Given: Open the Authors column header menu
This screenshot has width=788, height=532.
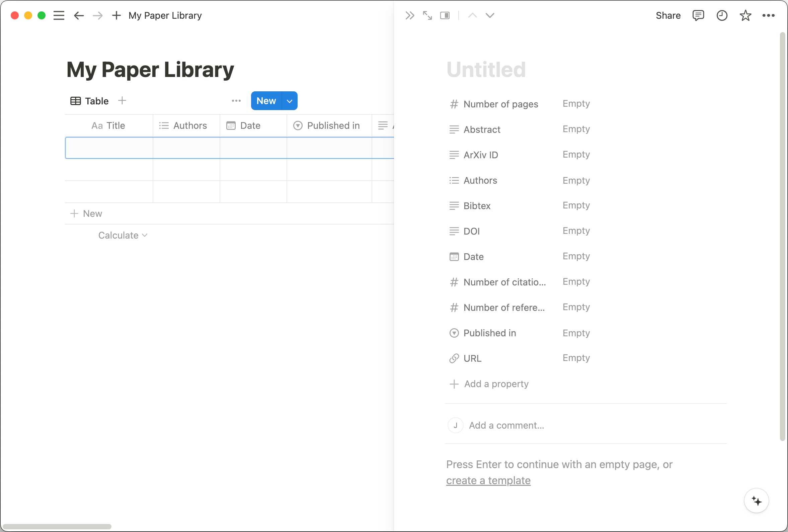Looking at the screenshot, I should pyautogui.click(x=186, y=126).
